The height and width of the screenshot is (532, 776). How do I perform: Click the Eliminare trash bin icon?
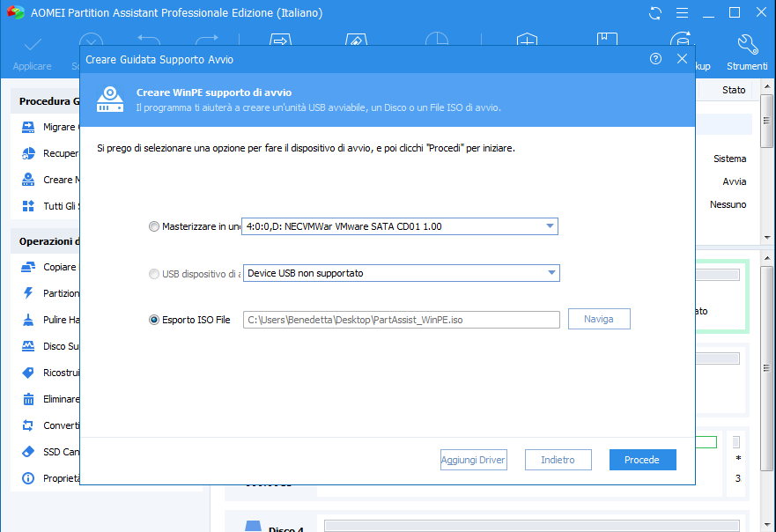pos(28,399)
